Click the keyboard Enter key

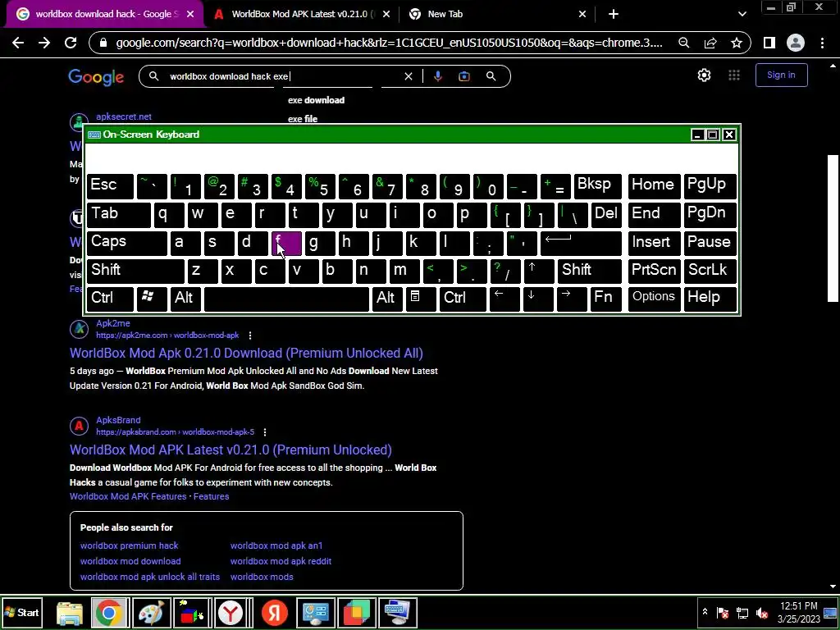tap(582, 242)
